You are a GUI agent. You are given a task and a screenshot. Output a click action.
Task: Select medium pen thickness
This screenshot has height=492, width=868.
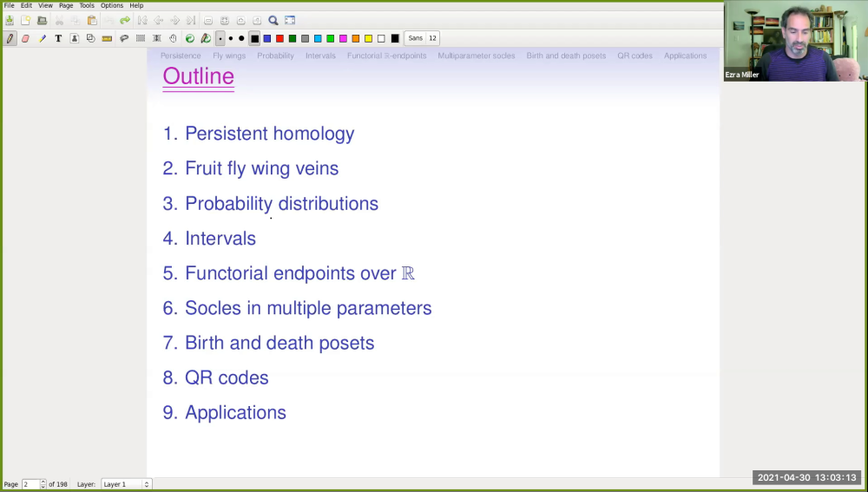point(231,38)
